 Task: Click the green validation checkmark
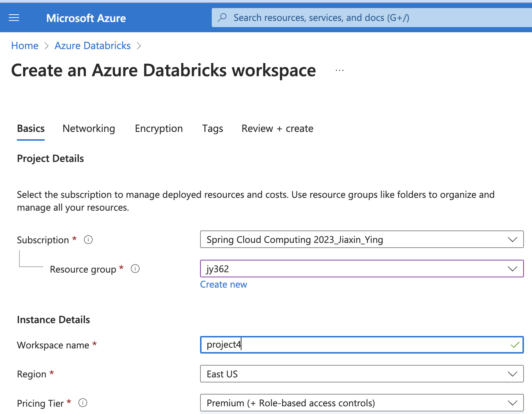coord(515,345)
